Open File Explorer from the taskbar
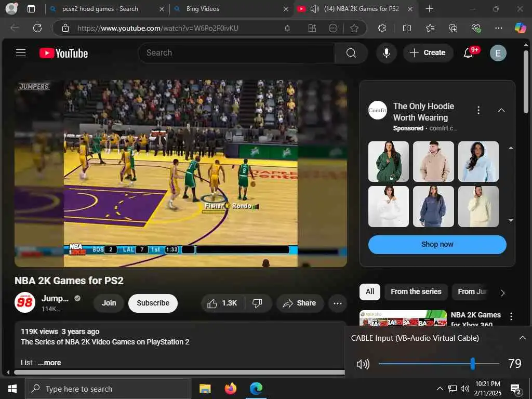This screenshot has width=532, height=399. coord(205,389)
